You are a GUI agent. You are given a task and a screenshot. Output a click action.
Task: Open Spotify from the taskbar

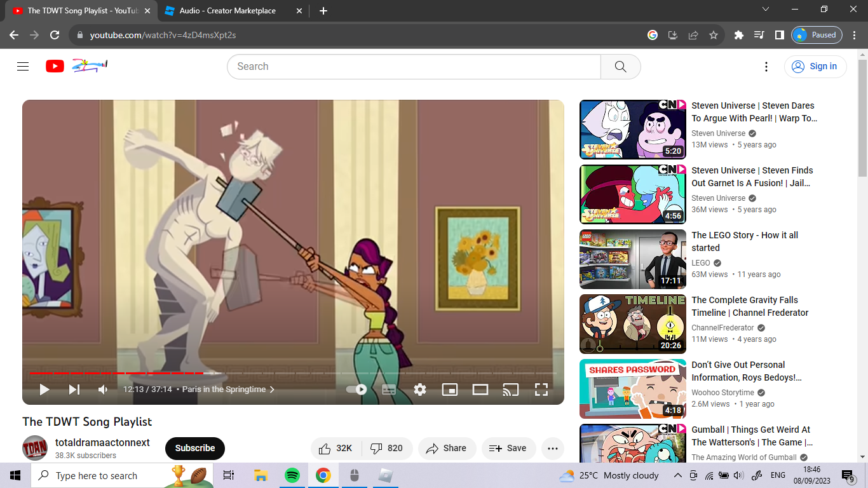click(292, 475)
